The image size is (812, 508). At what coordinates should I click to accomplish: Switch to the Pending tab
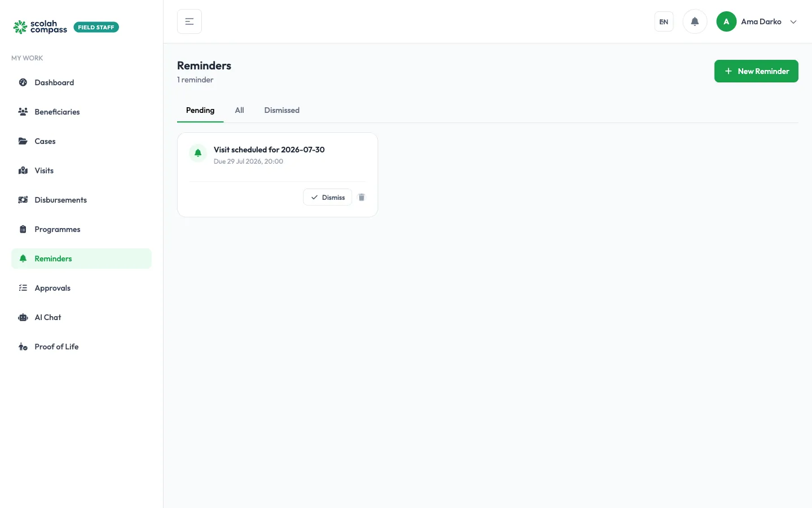point(200,111)
